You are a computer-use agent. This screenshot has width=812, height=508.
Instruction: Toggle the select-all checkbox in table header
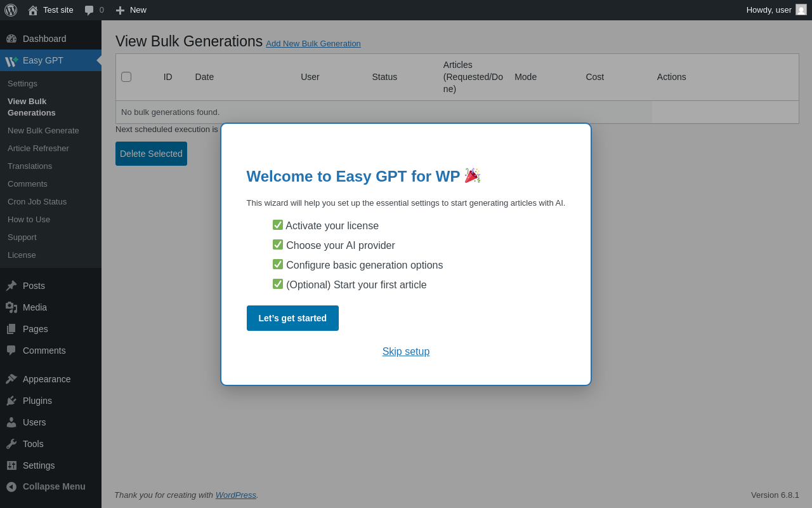click(x=126, y=77)
